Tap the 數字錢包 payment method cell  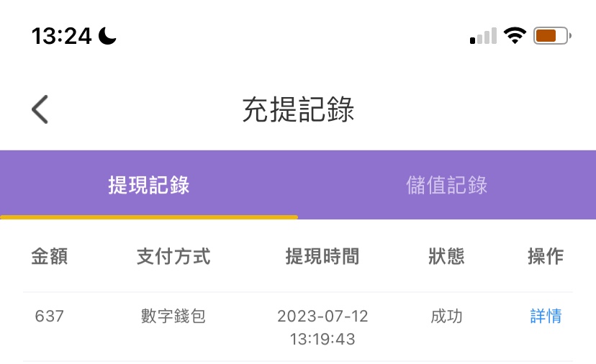point(173,316)
